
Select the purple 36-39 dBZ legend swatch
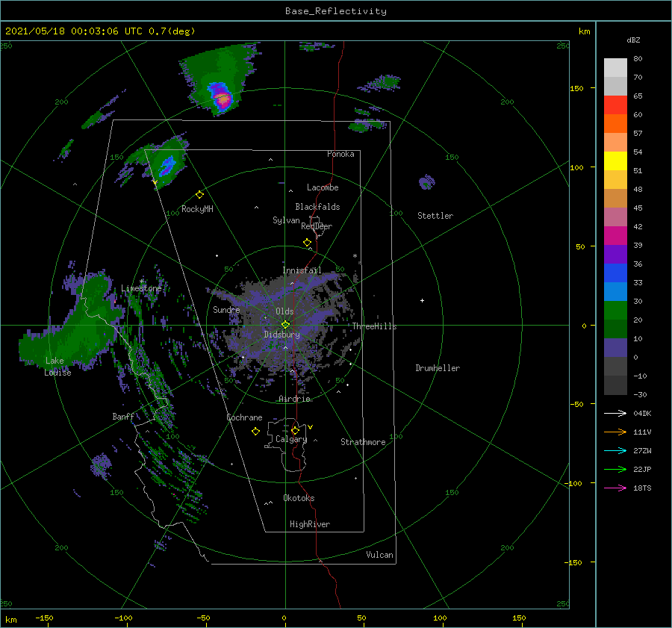615,255
